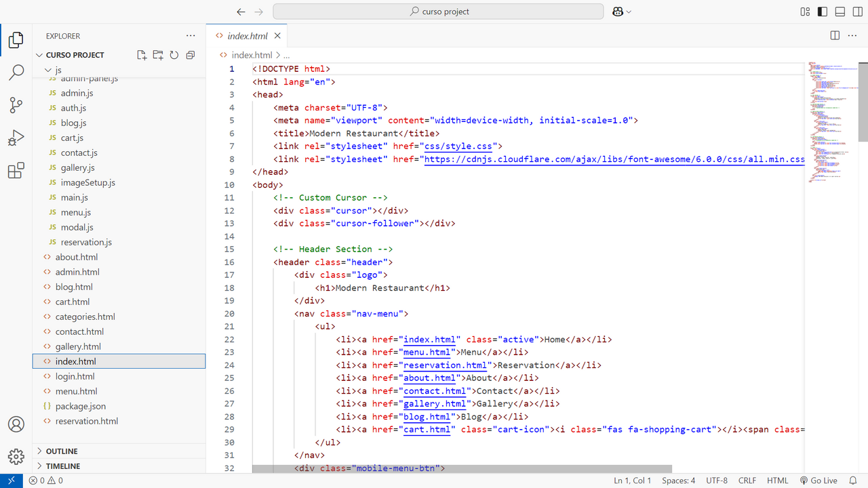The height and width of the screenshot is (488, 868).
Task: Click the editor horizontal scrollbar
Action: pos(462,469)
